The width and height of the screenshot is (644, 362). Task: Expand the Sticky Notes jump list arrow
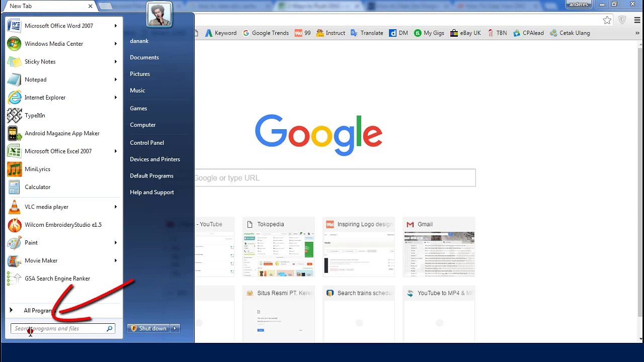pos(116,62)
